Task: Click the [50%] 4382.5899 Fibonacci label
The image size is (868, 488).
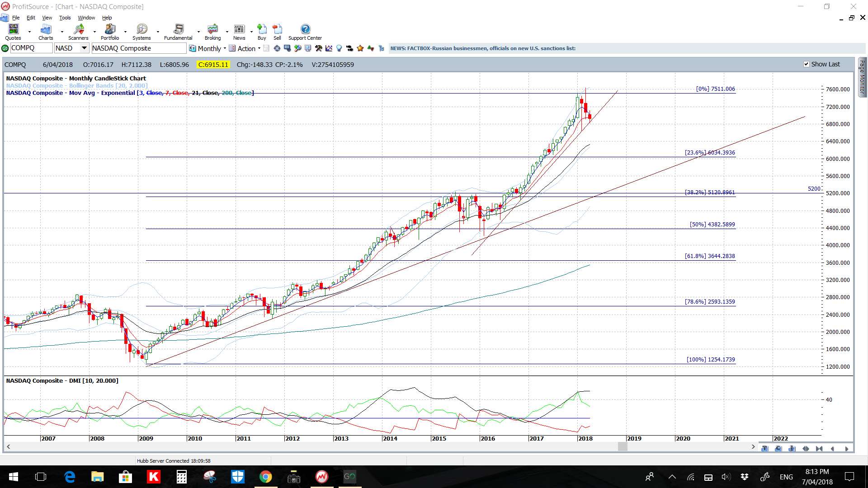Action: pyautogui.click(x=712, y=224)
